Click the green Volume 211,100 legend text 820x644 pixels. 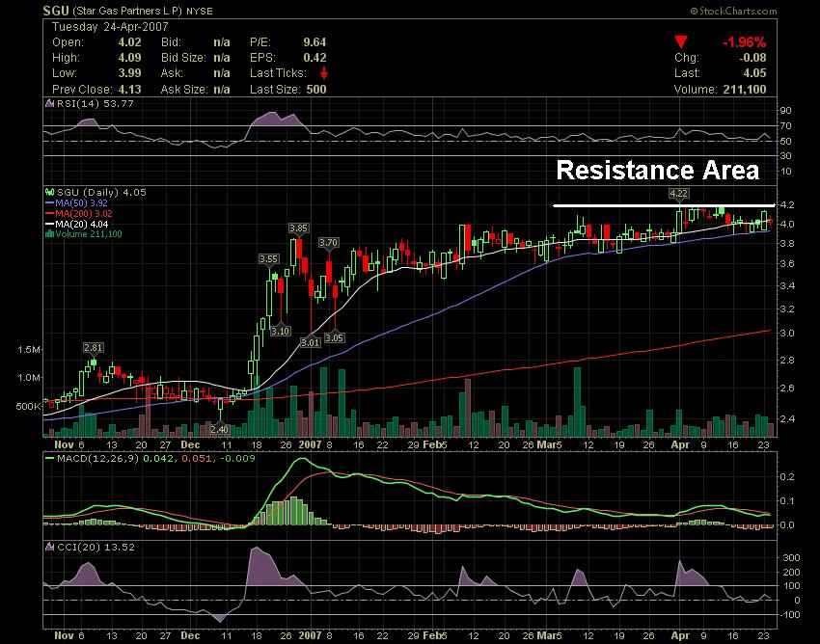pos(89,233)
